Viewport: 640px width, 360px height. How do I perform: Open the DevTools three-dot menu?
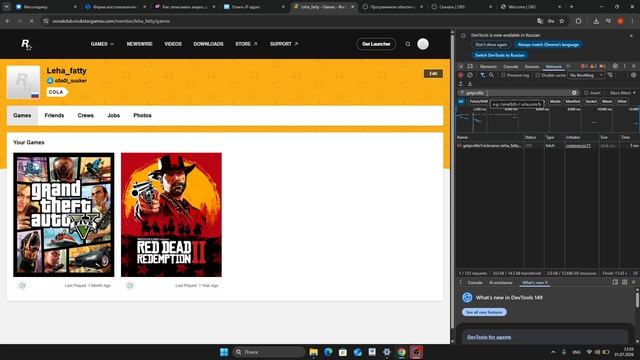[624, 66]
